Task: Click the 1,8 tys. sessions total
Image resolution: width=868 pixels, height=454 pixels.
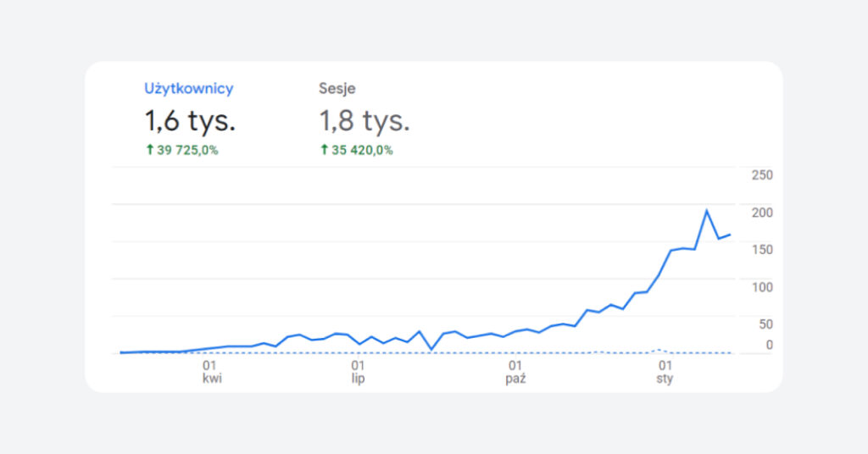Action: pyautogui.click(x=364, y=121)
